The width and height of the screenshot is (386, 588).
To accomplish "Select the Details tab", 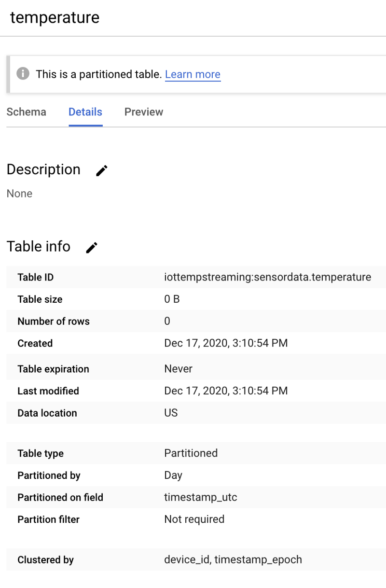I will tap(85, 112).
